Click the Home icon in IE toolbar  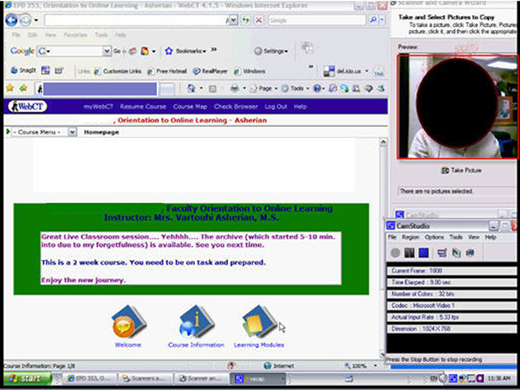(x=191, y=88)
